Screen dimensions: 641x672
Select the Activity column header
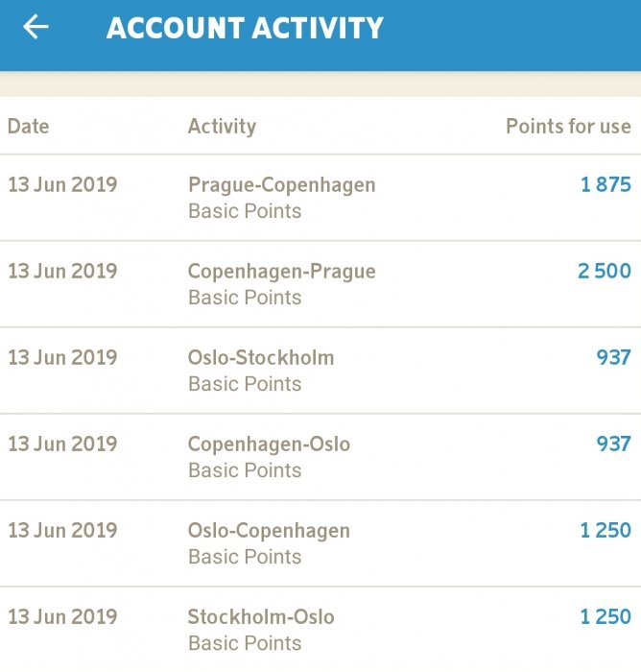(222, 126)
